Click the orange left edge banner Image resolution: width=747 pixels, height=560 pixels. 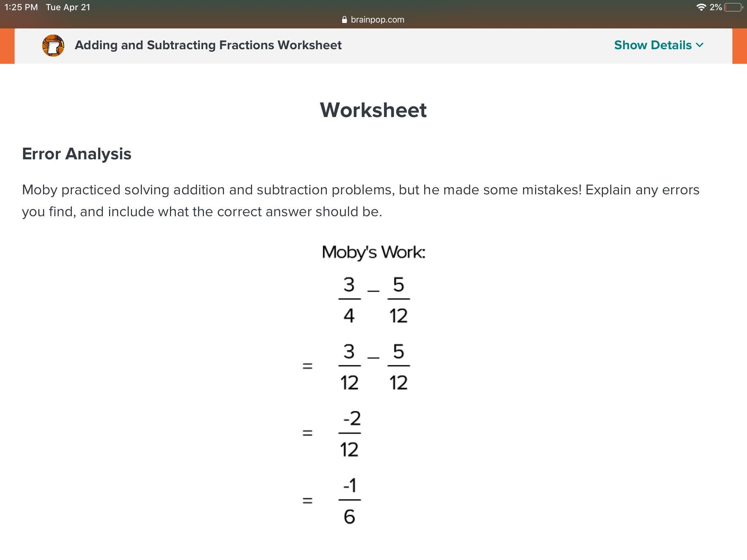coord(7,46)
